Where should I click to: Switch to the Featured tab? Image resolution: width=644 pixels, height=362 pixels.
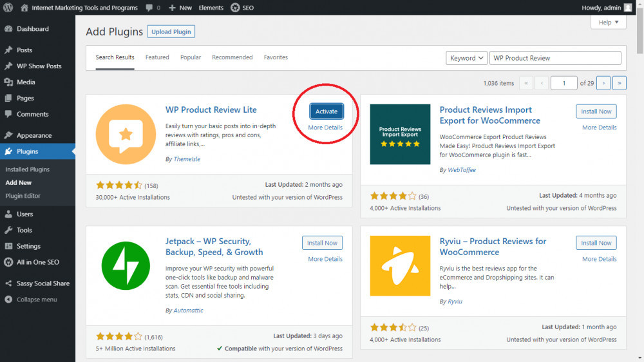[157, 57]
